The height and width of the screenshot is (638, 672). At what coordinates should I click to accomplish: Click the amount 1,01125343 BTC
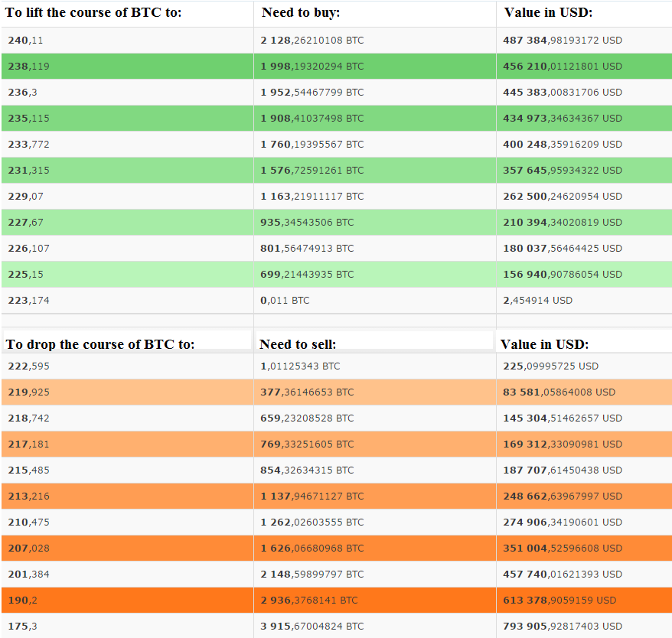coord(301,366)
